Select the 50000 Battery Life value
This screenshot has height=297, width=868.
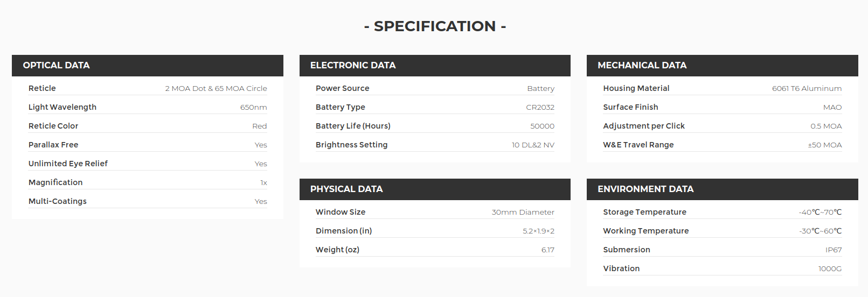[542, 126]
